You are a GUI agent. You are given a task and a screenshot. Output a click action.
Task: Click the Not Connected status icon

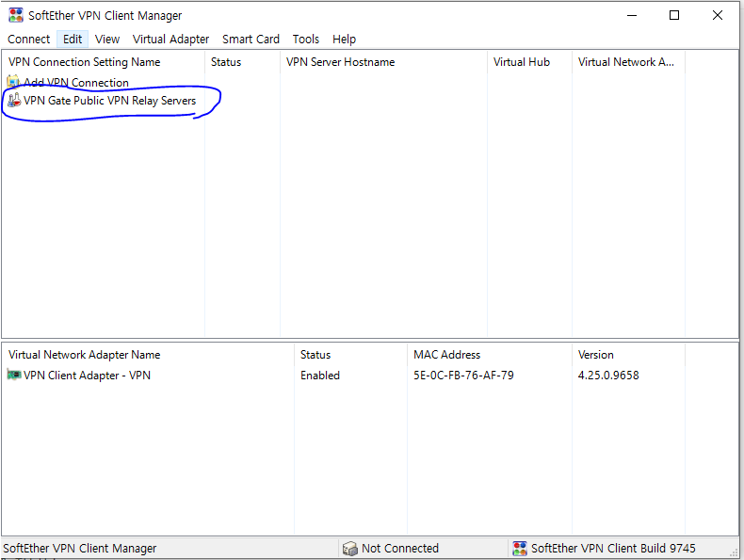coord(349,549)
